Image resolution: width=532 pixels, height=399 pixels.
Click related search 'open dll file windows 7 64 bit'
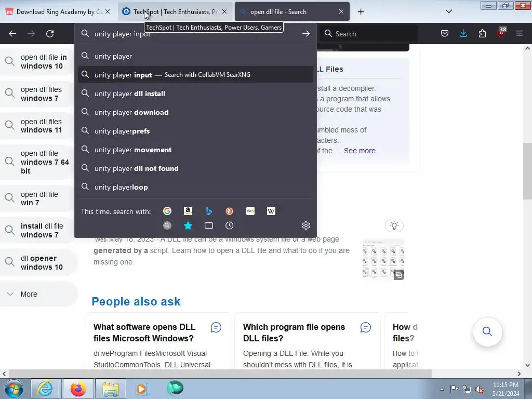[x=37, y=162]
